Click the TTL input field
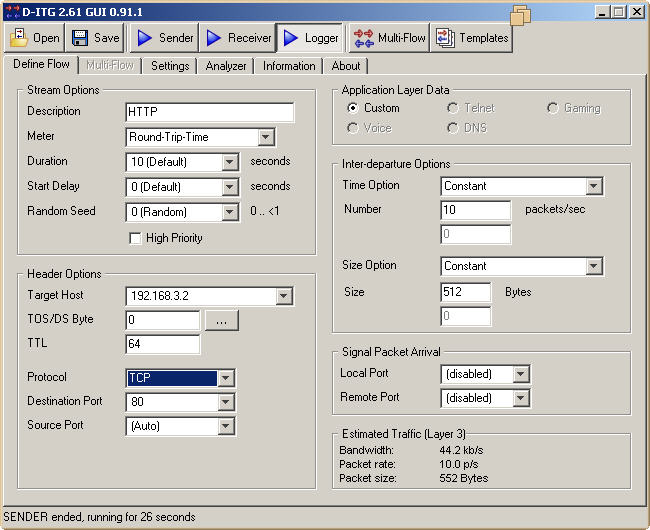This screenshot has height=530, width=650. [163, 344]
